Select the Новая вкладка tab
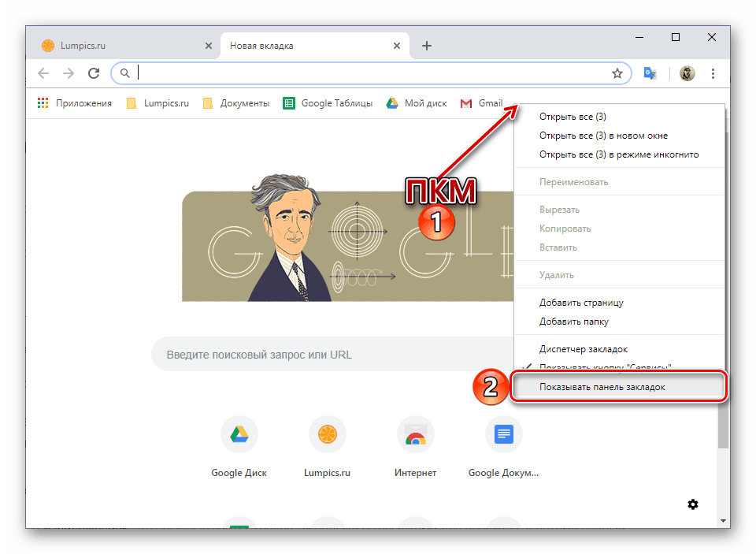This screenshot has width=756, height=554. 315,46
